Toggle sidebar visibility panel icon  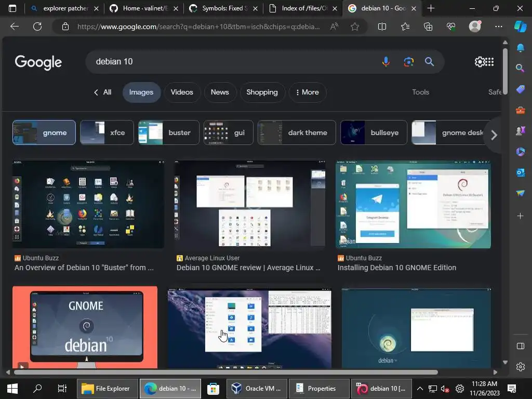click(520, 346)
